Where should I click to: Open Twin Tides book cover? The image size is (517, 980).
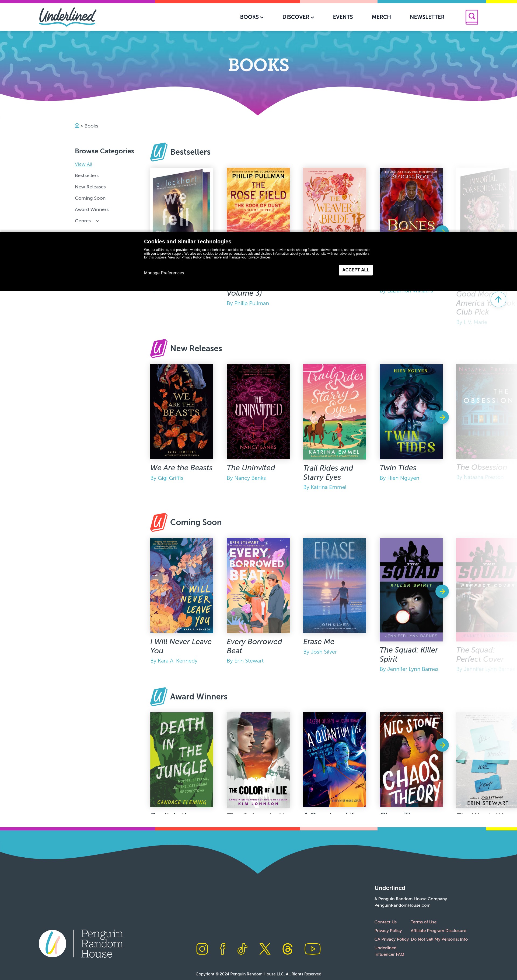(x=411, y=412)
